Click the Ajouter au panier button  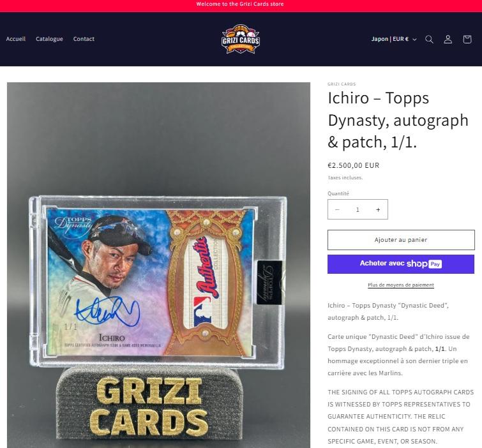[401, 240]
